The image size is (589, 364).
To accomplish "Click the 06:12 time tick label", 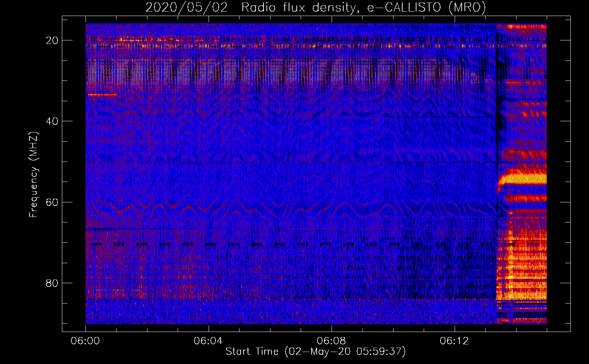I will [455, 341].
